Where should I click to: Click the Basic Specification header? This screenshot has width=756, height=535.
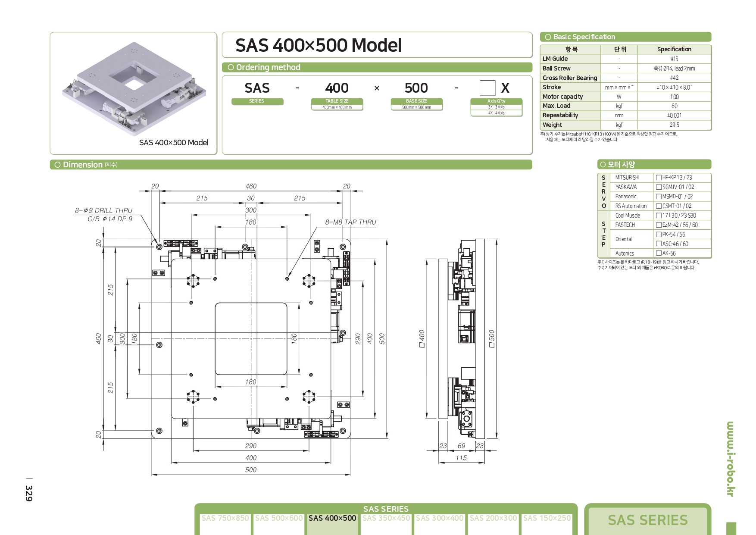pos(625,37)
